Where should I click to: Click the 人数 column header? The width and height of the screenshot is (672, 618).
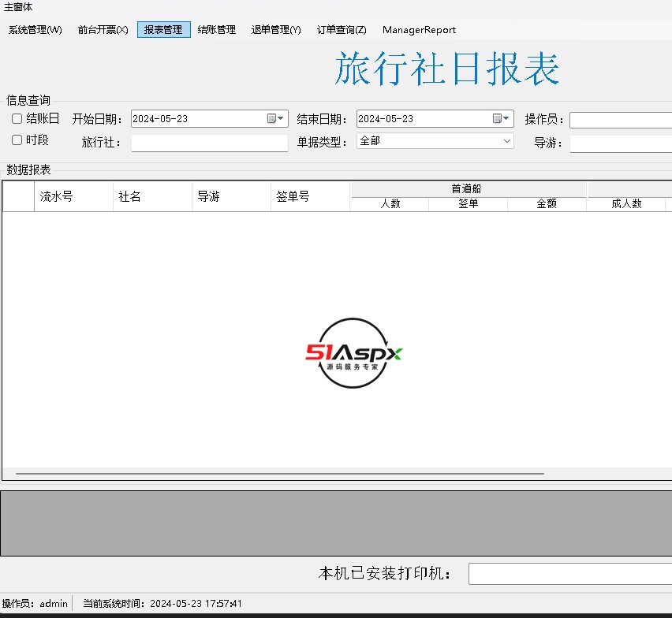pos(390,204)
